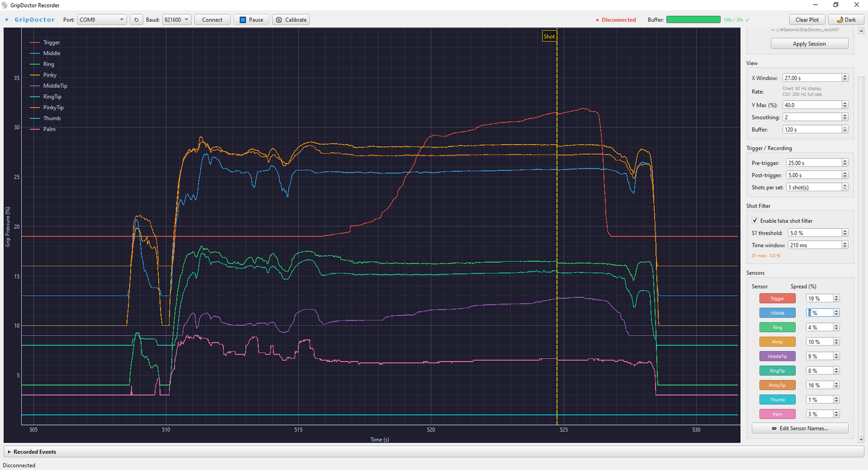Click the MiddleTip sensor color button
Screen dimensions: 868x470
[777, 356]
